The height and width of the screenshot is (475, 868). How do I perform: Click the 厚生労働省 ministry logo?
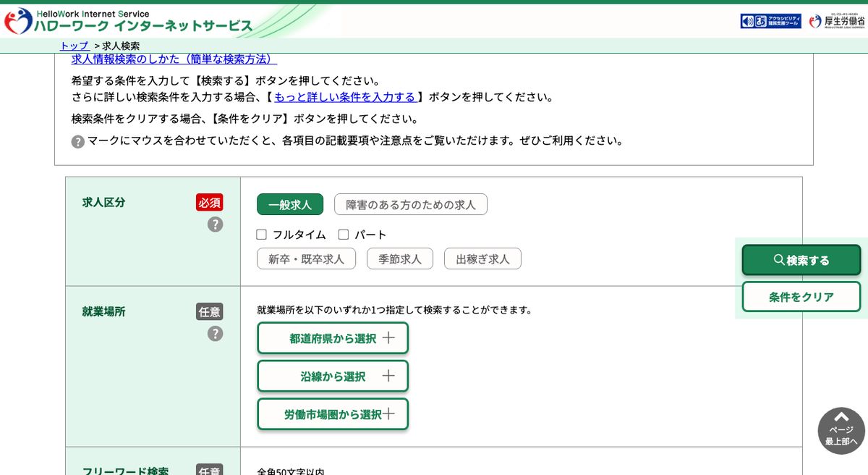click(837, 21)
